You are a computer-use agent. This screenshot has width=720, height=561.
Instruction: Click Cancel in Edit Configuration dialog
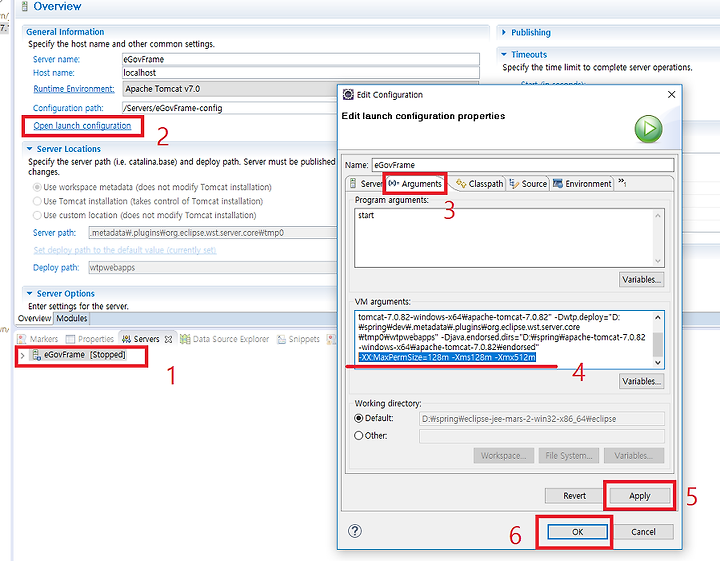click(x=643, y=532)
